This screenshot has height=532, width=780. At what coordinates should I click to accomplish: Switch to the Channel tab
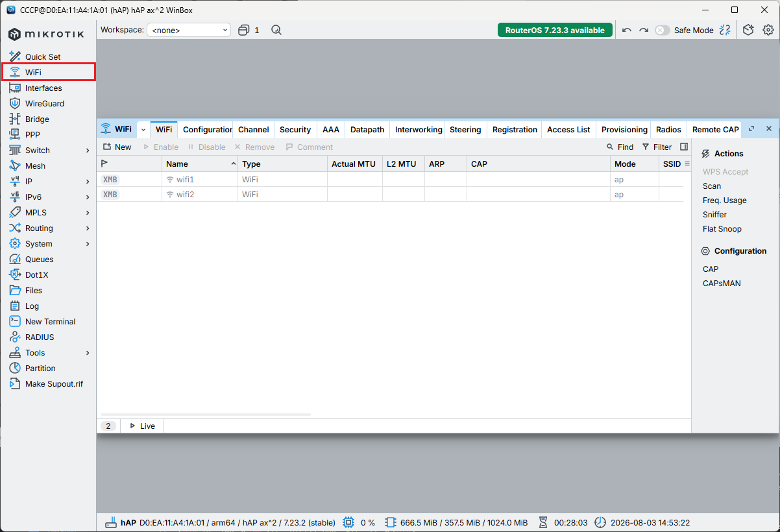(254, 129)
